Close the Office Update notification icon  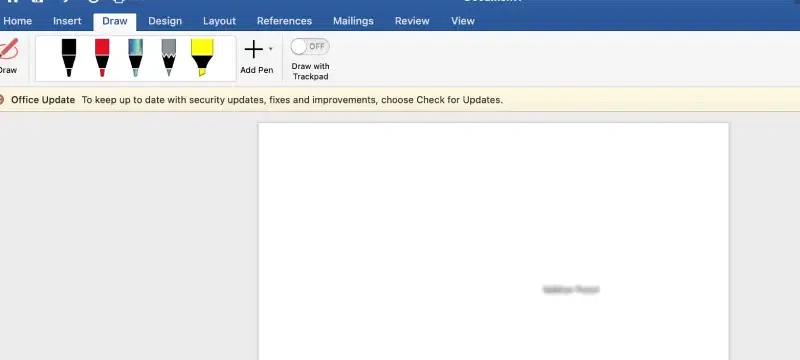[2, 100]
